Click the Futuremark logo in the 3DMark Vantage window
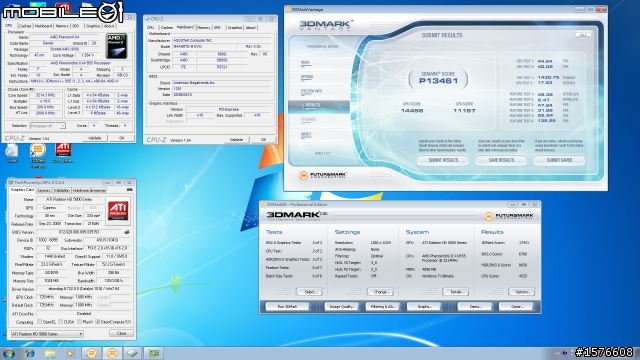640x360 pixels. tap(323, 175)
